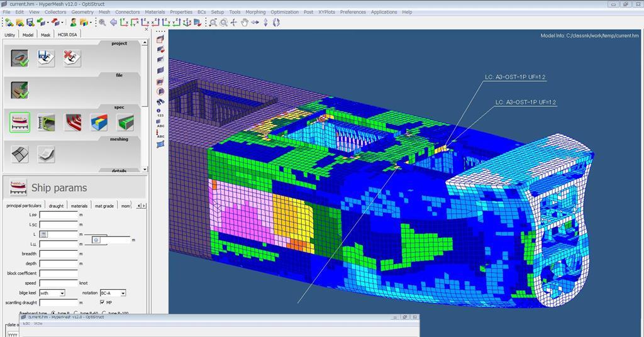The height and width of the screenshot is (337, 644).
Task: Click the Save Model toolbar icon
Action: click(30, 22)
